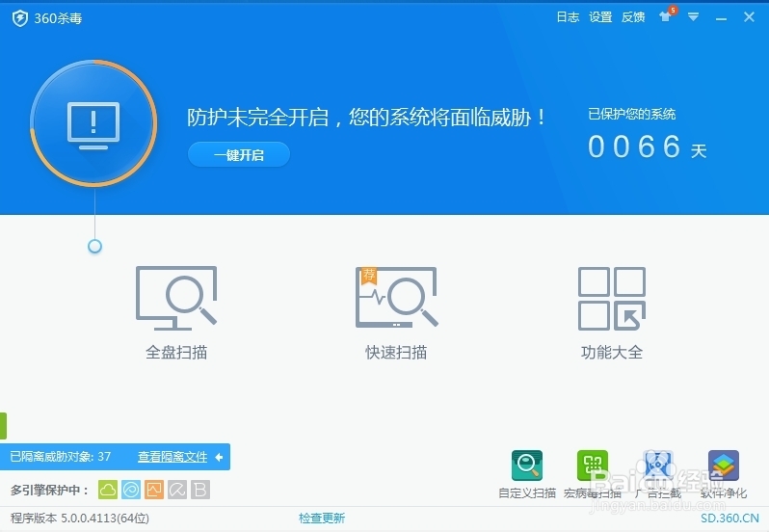This screenshot has width=769, height=532.
Task: Click the program version 5.0.0.4113 text
Action: pyautogui.click(x=80, y=519)
